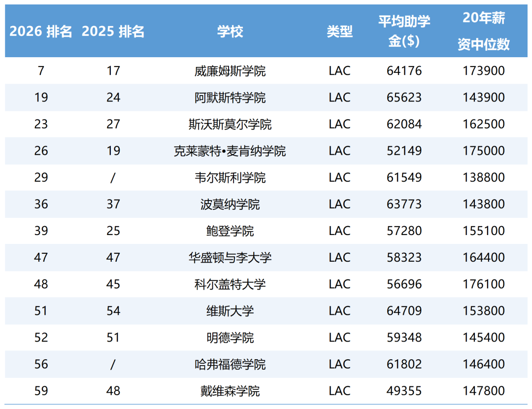Click the aid value 56696
Screen dimensions: 532x409
404,284
